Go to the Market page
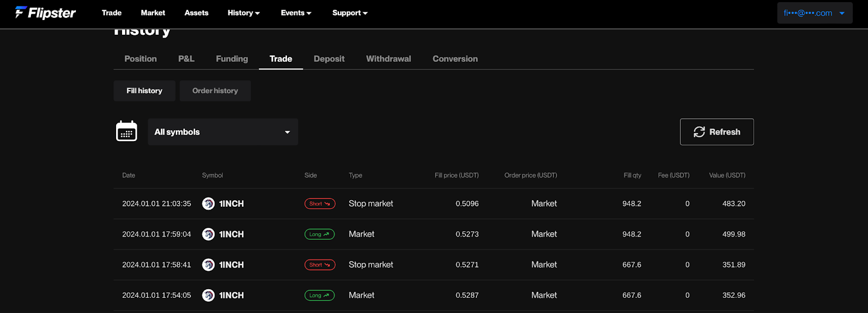 coord(153,13)
